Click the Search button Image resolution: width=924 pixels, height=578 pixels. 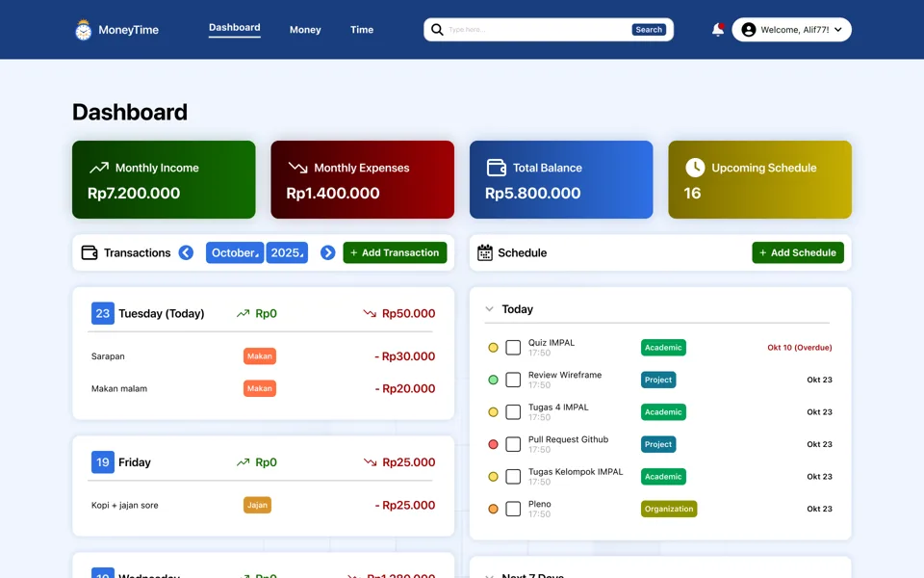pyautogui.click(x=649, y=30)
